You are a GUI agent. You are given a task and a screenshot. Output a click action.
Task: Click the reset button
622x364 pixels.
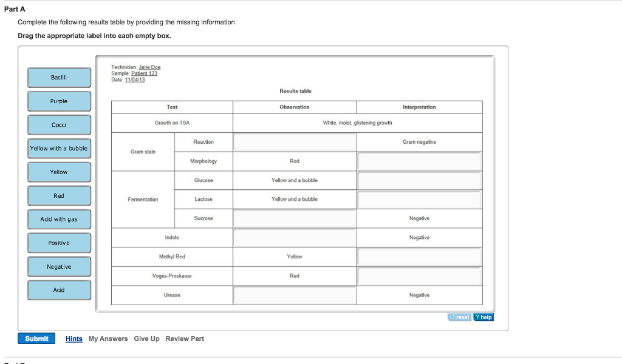tap(460, 317)
